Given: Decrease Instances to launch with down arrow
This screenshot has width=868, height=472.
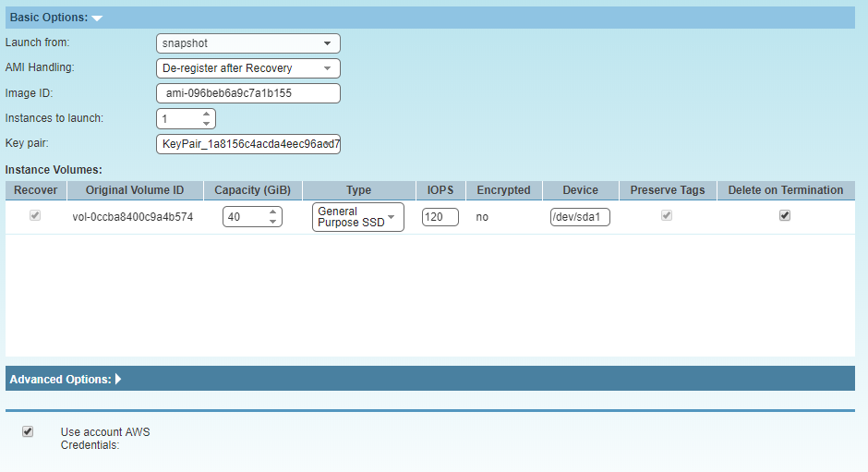Looking at the screenshot, I should coord(206,124).
